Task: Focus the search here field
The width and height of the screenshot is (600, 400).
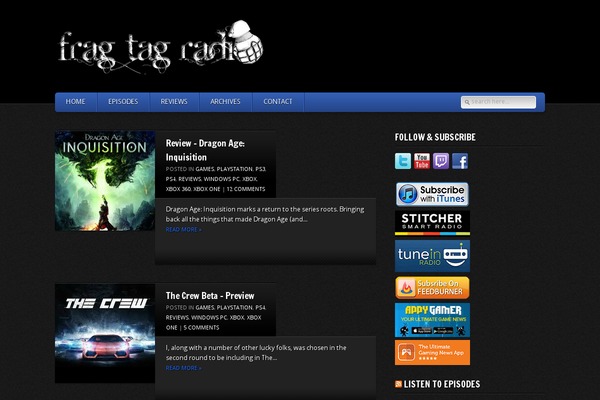Action: coord(498,102)
